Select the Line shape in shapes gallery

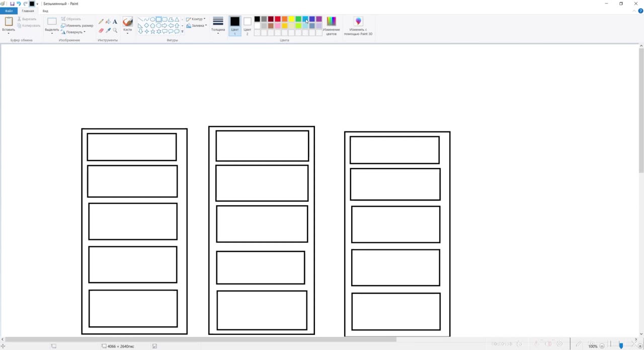click(140, 19)
